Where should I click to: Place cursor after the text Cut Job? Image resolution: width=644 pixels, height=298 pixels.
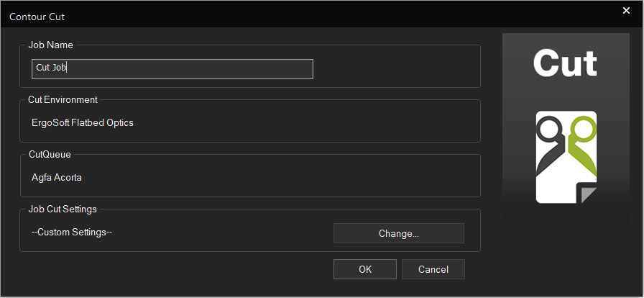(x=67, y=68)
